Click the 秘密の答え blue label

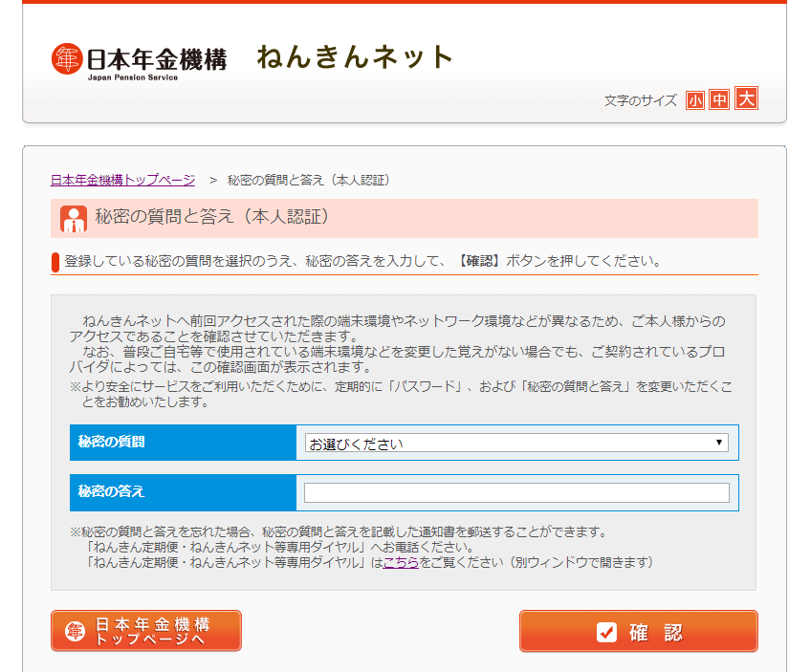click(x=183, y=492)
